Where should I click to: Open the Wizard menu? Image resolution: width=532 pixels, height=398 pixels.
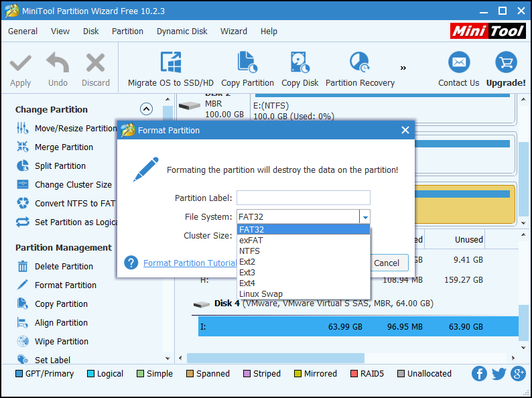(x=234, y=31)
